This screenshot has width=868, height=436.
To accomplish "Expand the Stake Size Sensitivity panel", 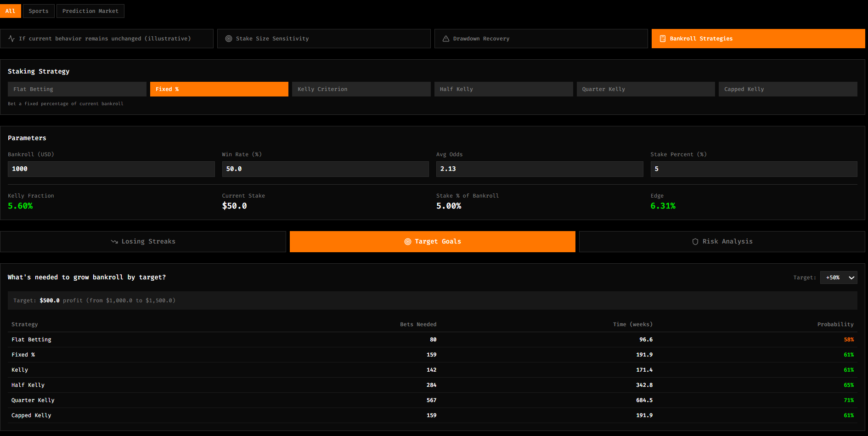I will click(324, 39).
